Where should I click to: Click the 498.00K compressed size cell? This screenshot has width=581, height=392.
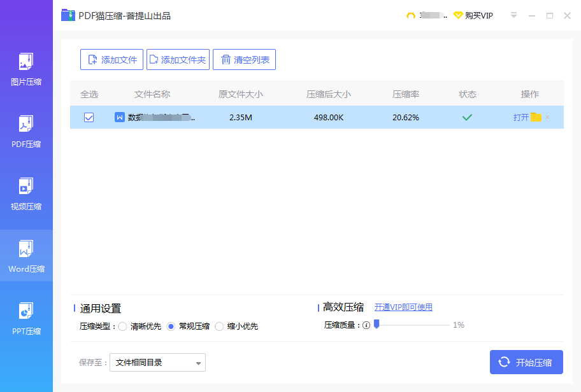[329, 117]
